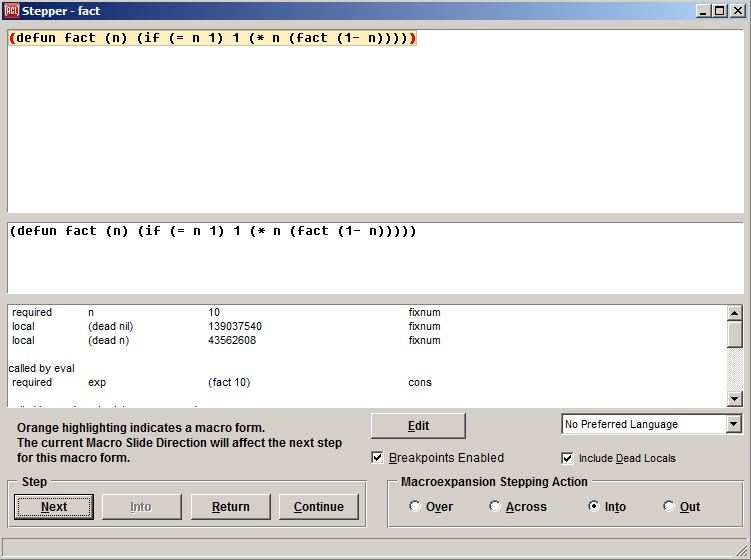Toggle the Breakpoints Enabled checkbox
Viewport: 751px width, 560px height.
tap(378, 458)
